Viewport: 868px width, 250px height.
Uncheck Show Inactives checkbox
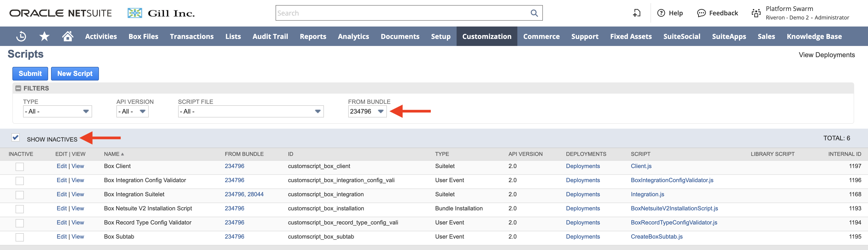tap(16, 137)
